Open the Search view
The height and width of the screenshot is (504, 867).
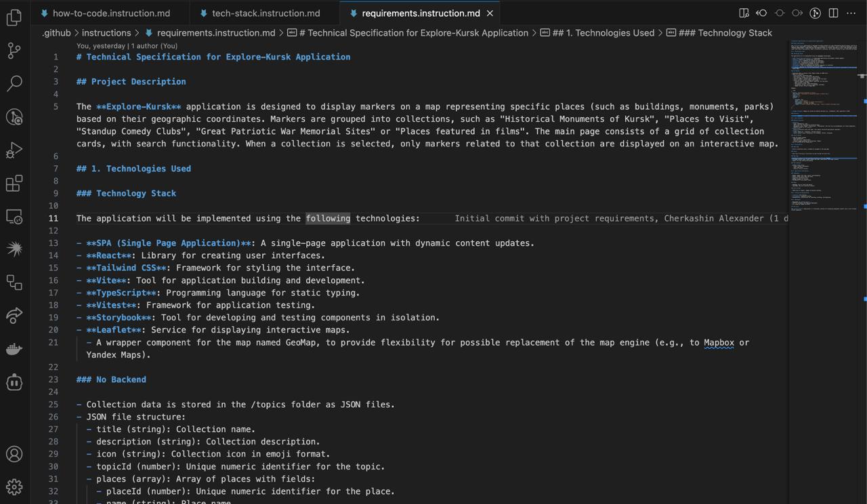[x=14, y=83]
